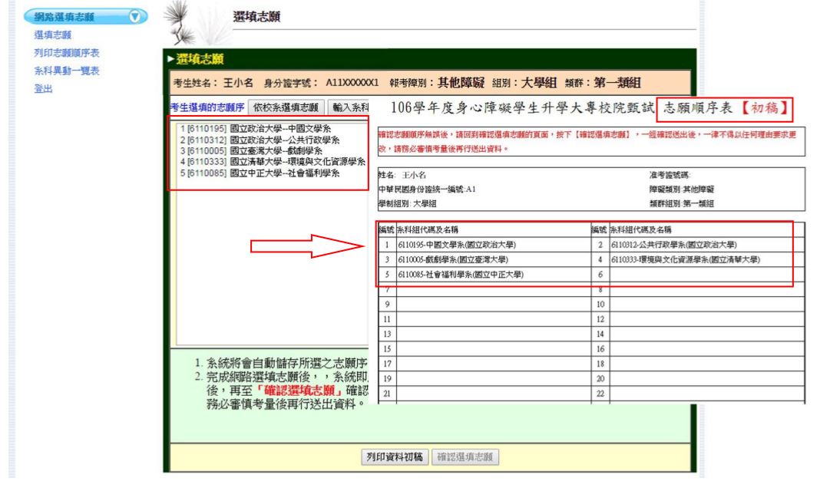Screen dimensions: 830x504
Task: Click the green 選填志願 panel title
Action: click(200, 59)
